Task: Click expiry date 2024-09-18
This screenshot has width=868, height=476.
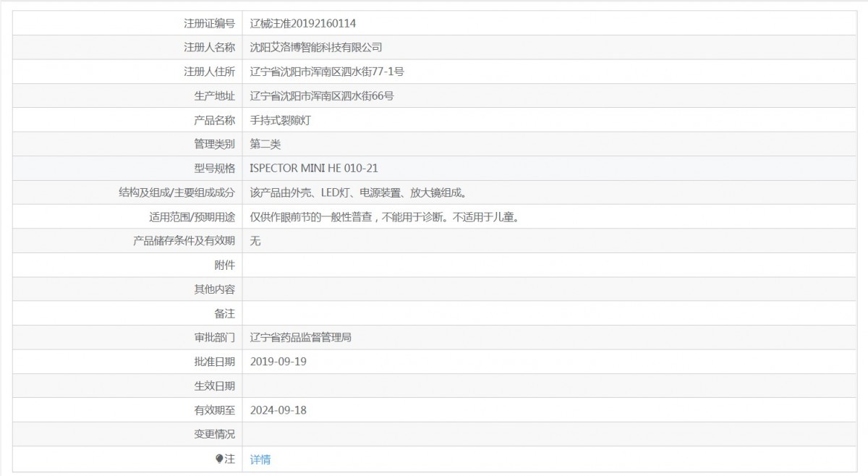Action: click(x=278, y=409)
